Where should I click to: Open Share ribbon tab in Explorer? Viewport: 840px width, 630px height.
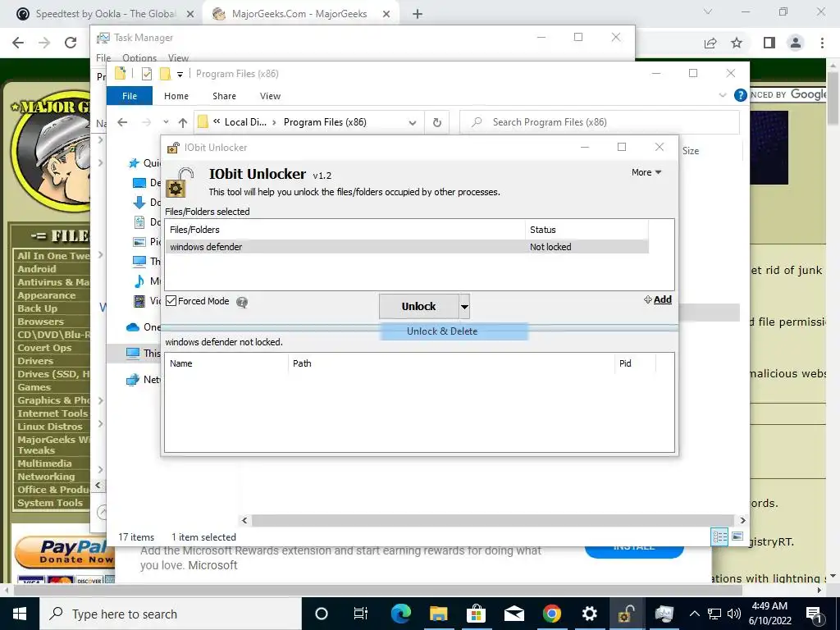point(224,96)
